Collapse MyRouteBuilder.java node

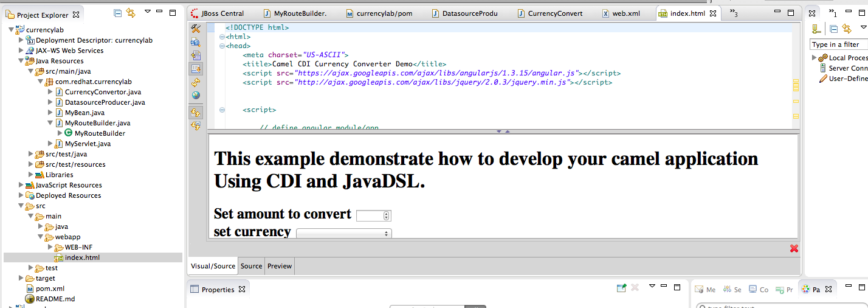(50, 123)
